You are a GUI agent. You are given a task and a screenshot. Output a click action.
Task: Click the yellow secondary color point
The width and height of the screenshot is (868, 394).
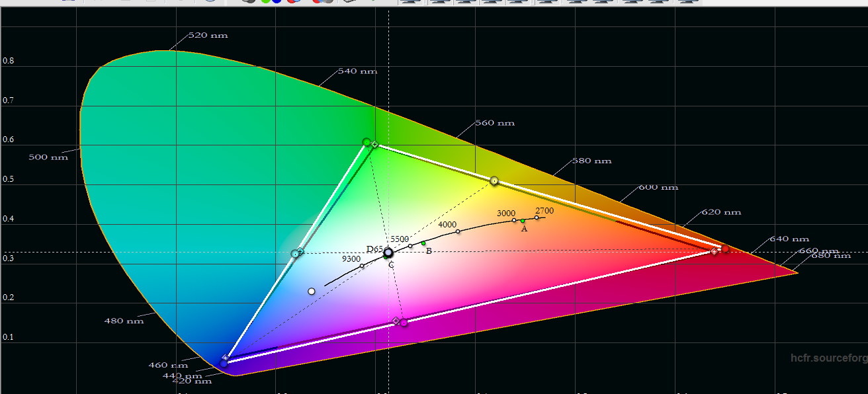494,180
